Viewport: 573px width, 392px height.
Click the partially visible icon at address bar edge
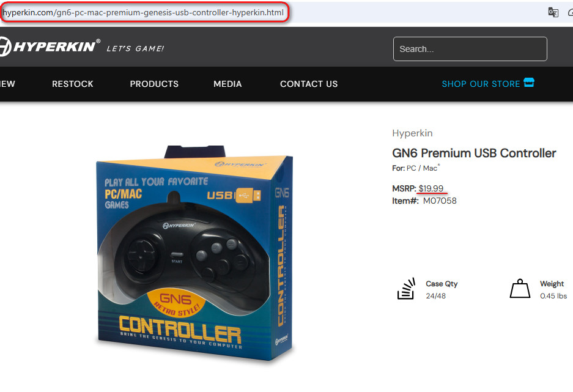[571, 12]
